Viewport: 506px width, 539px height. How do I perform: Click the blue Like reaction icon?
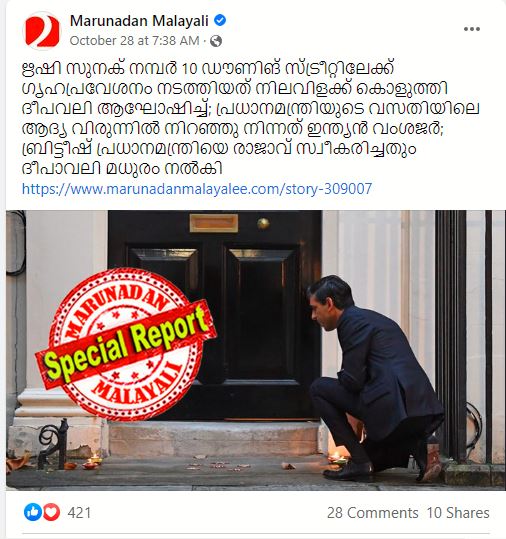click(33, 512)
